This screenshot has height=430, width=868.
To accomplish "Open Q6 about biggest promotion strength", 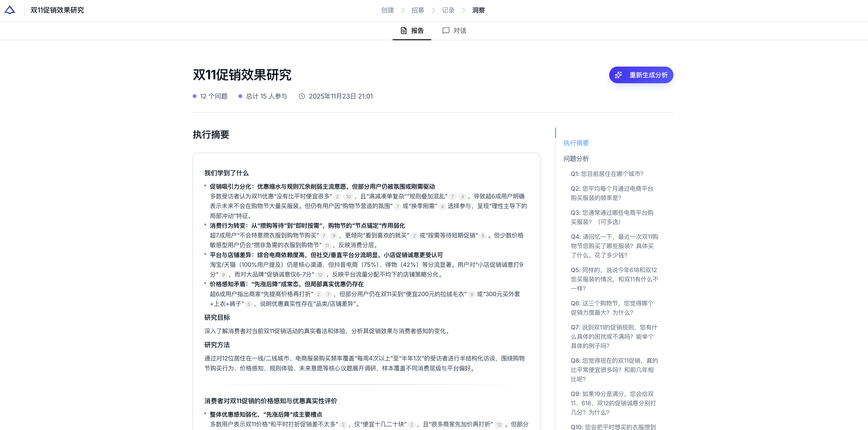I will (612, 308).
